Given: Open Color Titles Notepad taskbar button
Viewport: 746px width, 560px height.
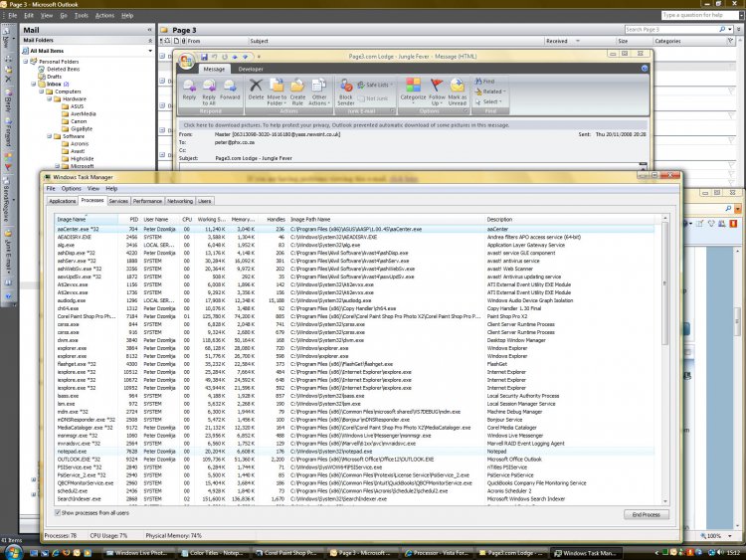Looking at the screenshot, I should [212, 553].
